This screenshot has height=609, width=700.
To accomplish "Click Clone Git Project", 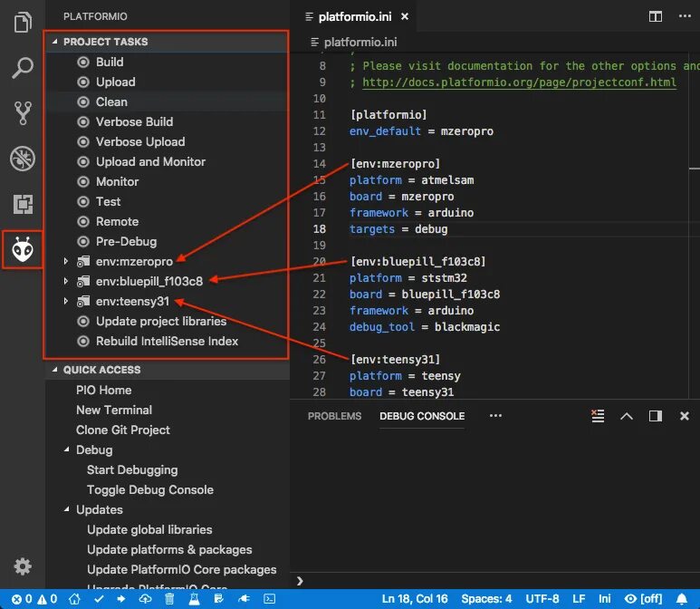I will pos(123,430).
